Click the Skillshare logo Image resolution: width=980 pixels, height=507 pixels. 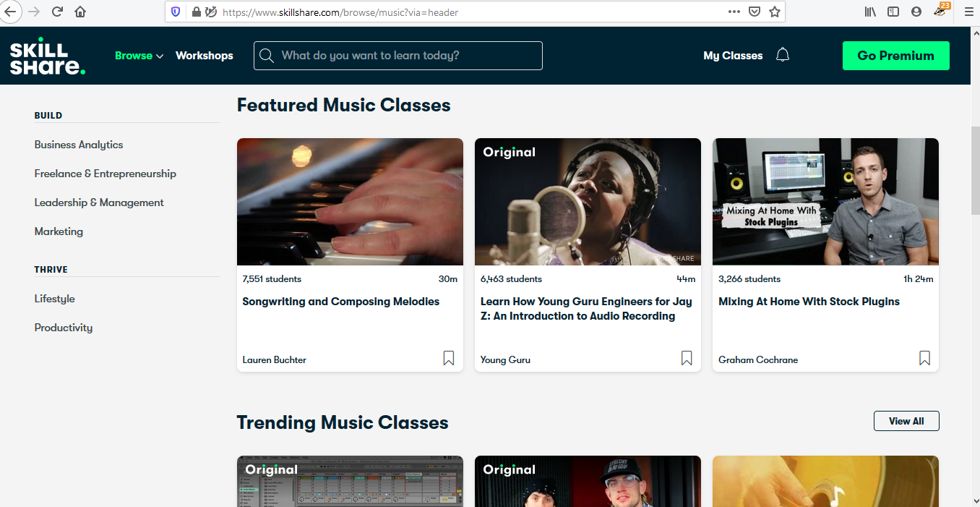coord(48,56)
